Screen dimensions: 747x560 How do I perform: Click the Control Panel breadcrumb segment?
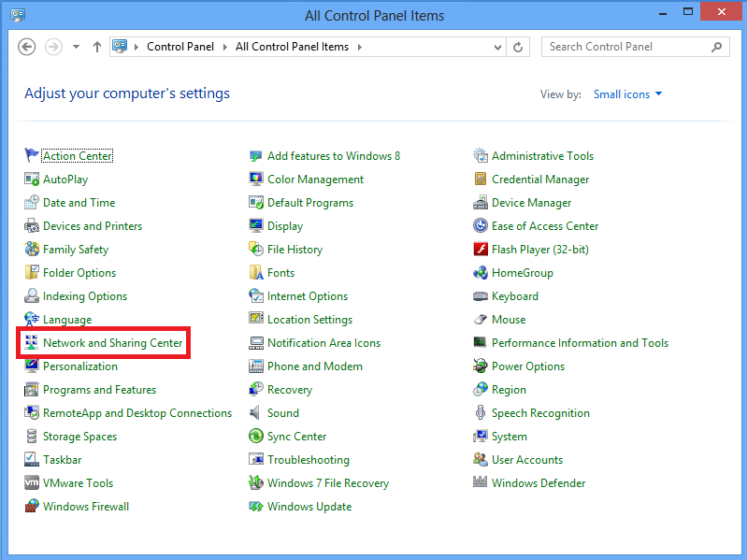click(180, 47)
